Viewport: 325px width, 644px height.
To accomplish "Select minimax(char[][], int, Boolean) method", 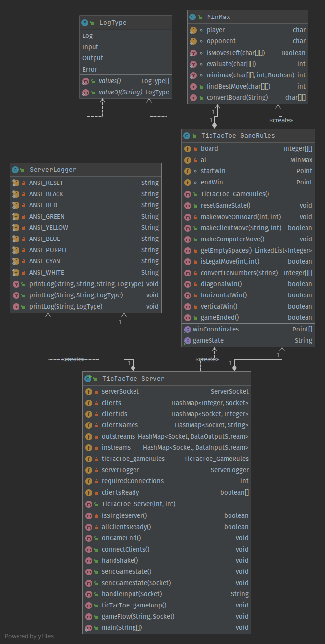I will point(250,75).
